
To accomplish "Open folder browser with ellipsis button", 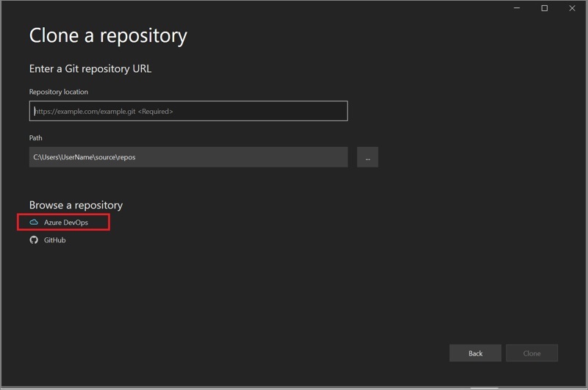I will (x=367, y=157).
